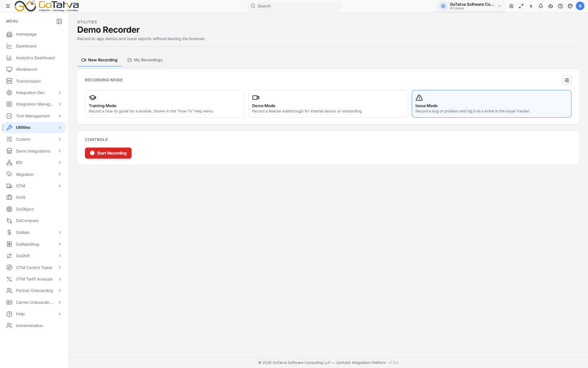Viewport: 588px width, 368px height.
Task: Click the Workbench monitor icon
Action: [x=9, y=70]
